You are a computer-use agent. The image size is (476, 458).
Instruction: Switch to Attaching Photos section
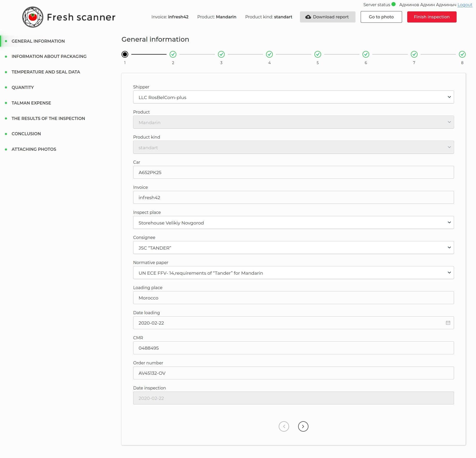[x=34, y=149]
